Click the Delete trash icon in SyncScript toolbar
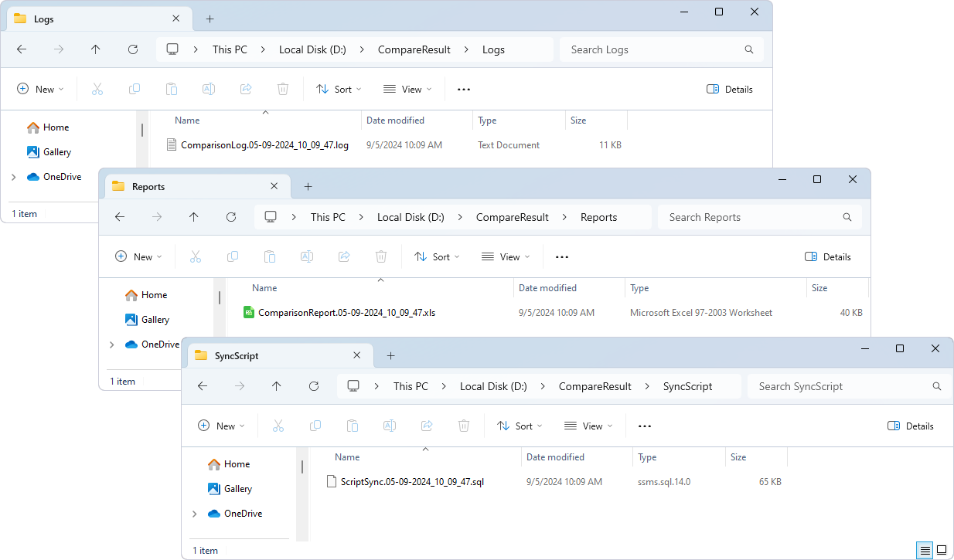The width and height of the screenshot is (954, 560). (x=464, y=426)
